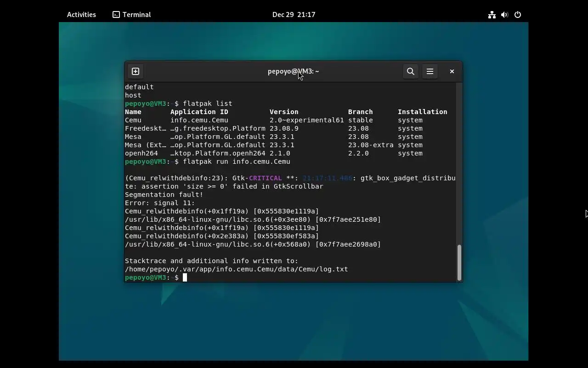Click the 'host' output line
Viewport: 588px width, 368px height.
(x=133, y=95)
